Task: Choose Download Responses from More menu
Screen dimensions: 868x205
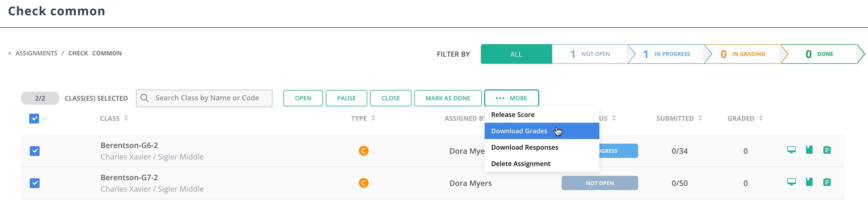Action: [542, 147]
